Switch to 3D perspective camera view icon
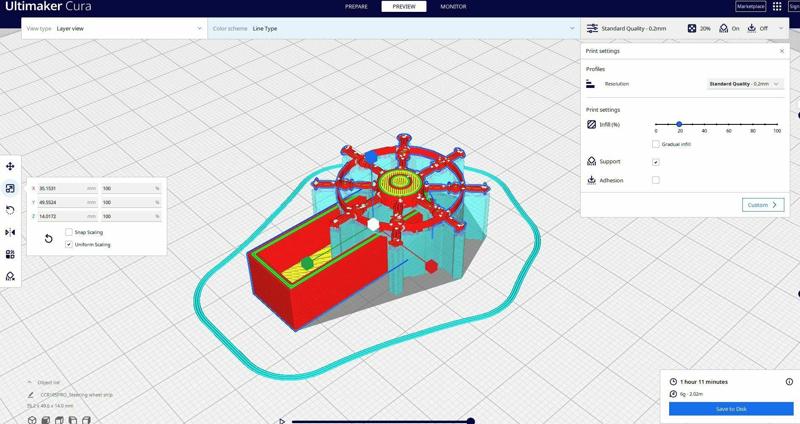 [x=32, y=420]
